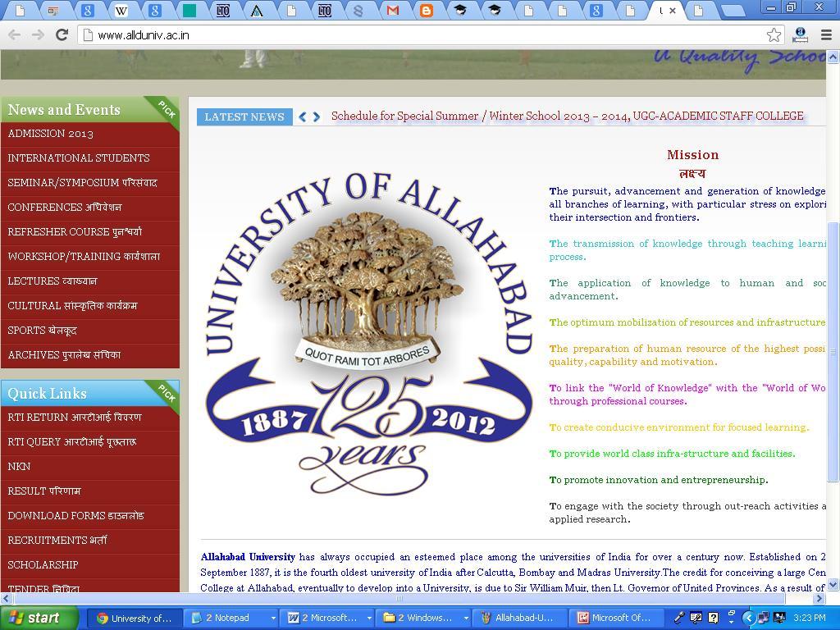Click the University of Allahabad 125 years logo

(x=369, y=335)
